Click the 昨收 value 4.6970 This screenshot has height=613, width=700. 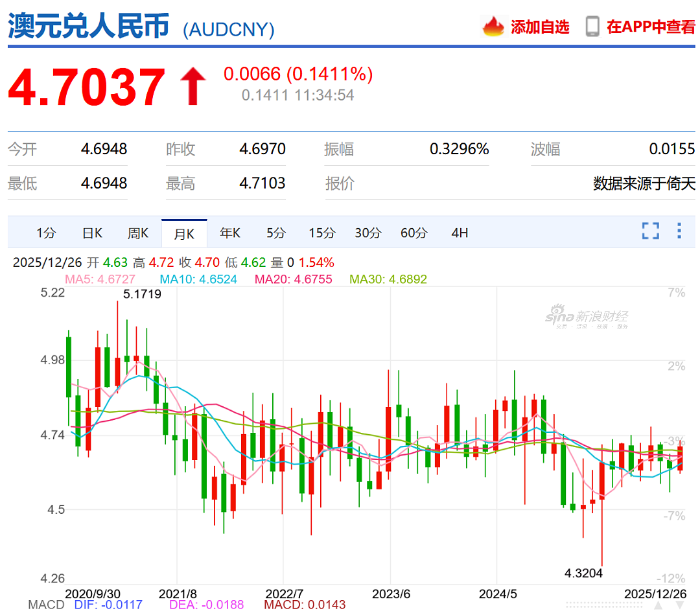[262, 148]
